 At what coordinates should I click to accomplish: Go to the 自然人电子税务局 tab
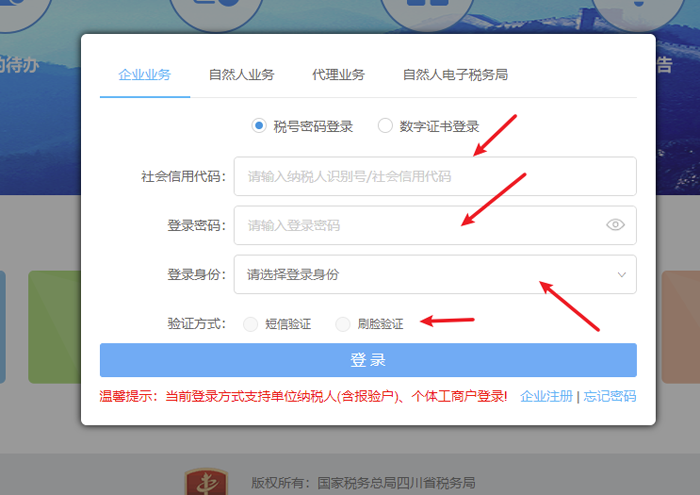click(x=455, y=75)
